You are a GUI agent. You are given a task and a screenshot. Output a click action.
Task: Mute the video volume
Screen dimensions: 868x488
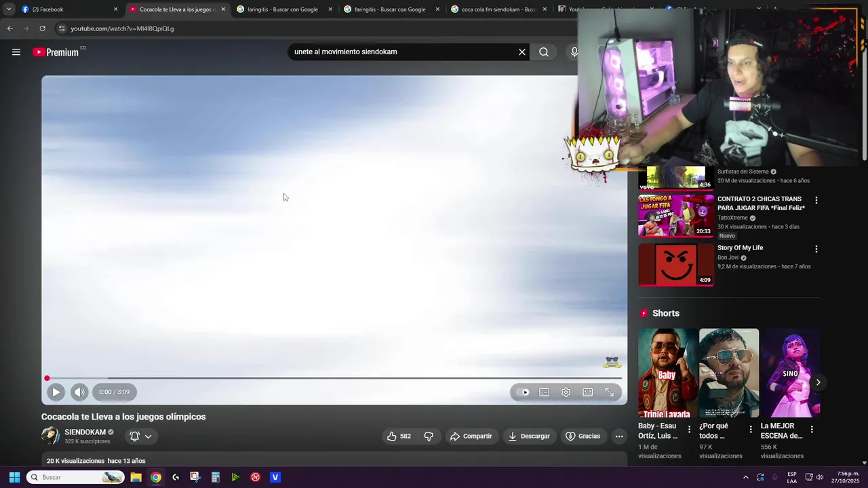coord(79,392)
